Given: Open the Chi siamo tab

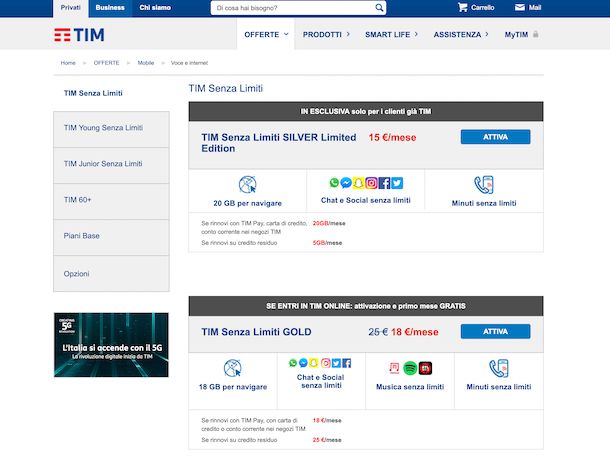Looking at the screenshot, I should click(x=156, y=8).
